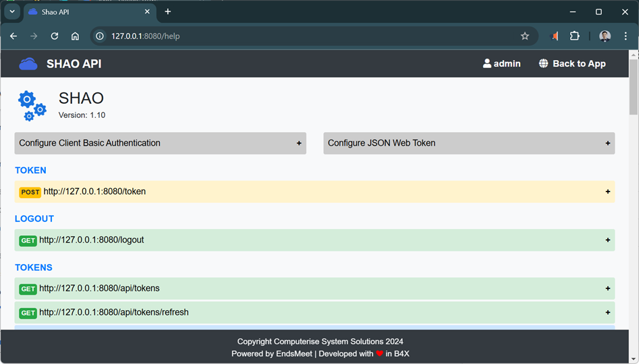Bookmark this page with the star icon

(525, 36)
